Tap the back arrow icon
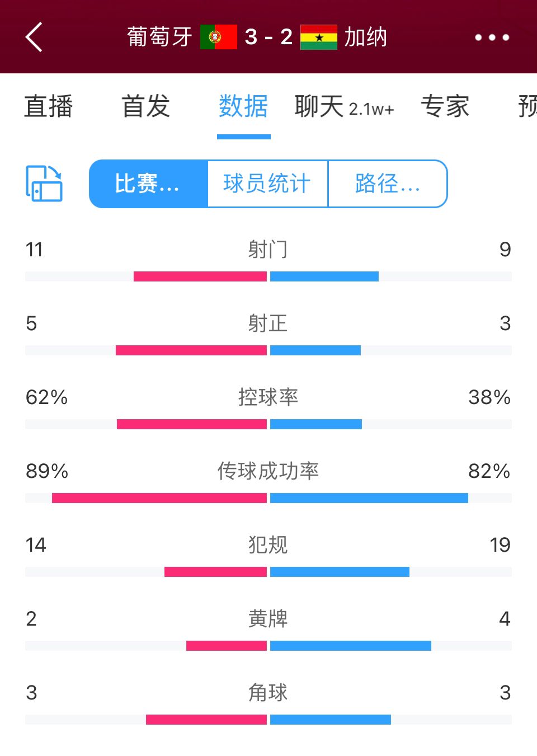Viewport: 537px width, 756px height. click(x=34, y=37)
